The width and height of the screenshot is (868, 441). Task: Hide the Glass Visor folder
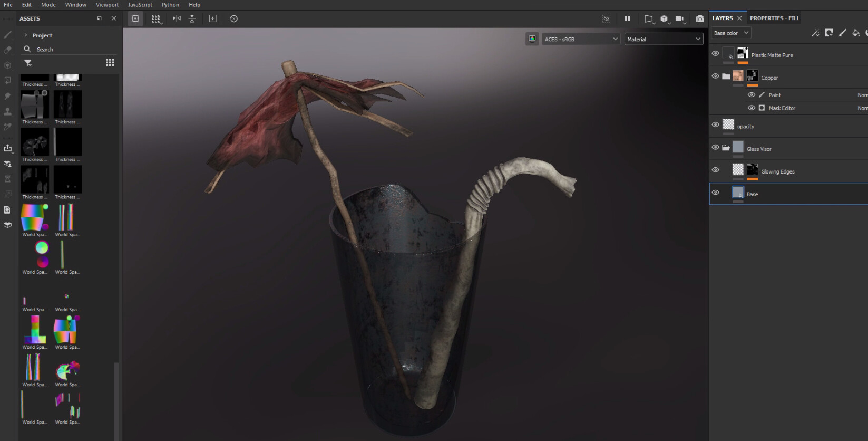point(715,147)
